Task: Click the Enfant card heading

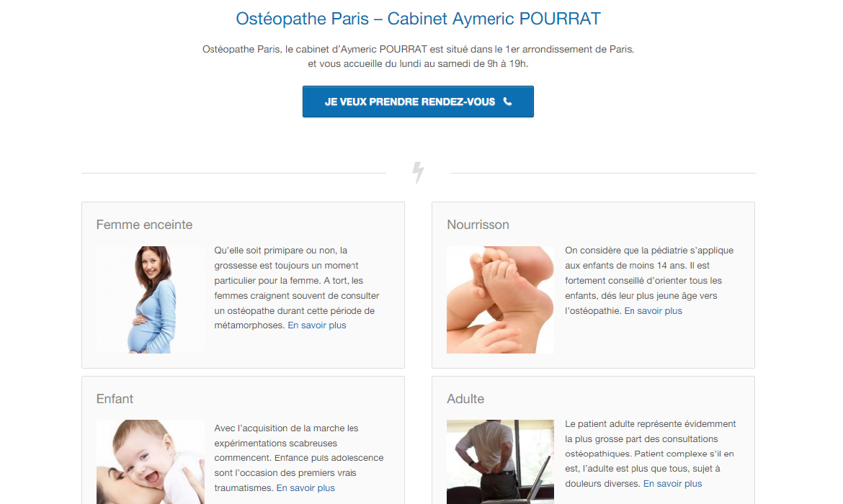Action: coord(115,399)
